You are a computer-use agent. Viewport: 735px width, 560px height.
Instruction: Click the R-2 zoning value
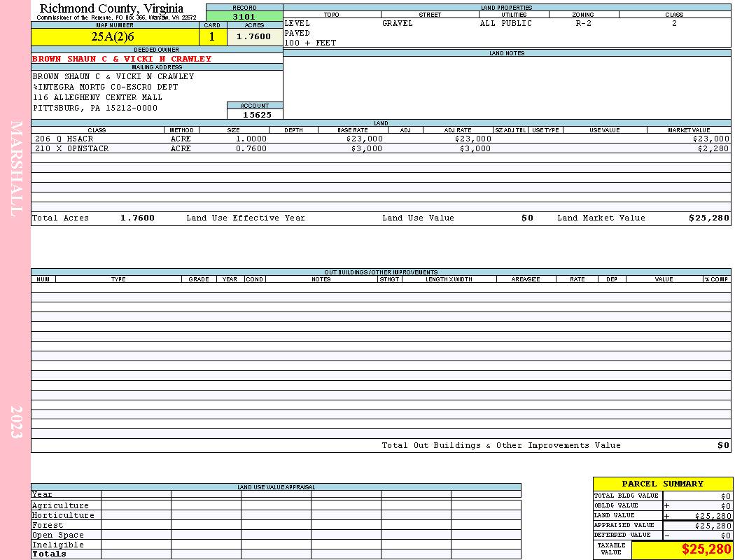(584, 23)
